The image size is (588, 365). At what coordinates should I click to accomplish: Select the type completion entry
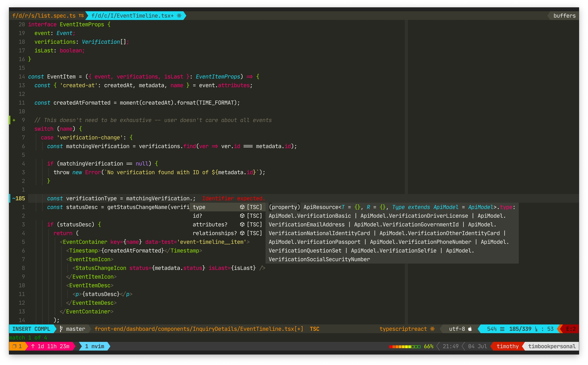[x=199, y=207]
